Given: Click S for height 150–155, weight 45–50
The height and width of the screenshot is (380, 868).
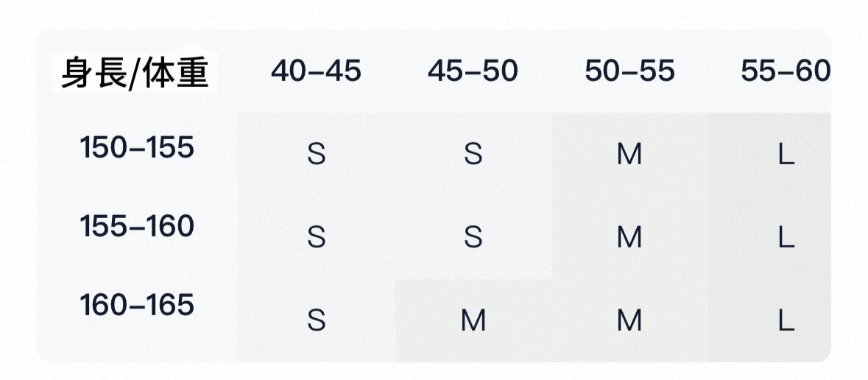Looking at the screenshot, I should coord(473,155).
